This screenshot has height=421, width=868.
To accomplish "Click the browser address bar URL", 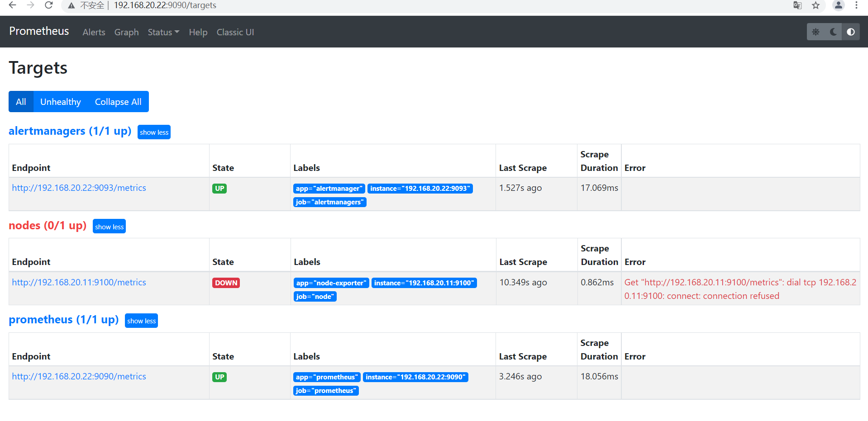I will pos(165,5).
